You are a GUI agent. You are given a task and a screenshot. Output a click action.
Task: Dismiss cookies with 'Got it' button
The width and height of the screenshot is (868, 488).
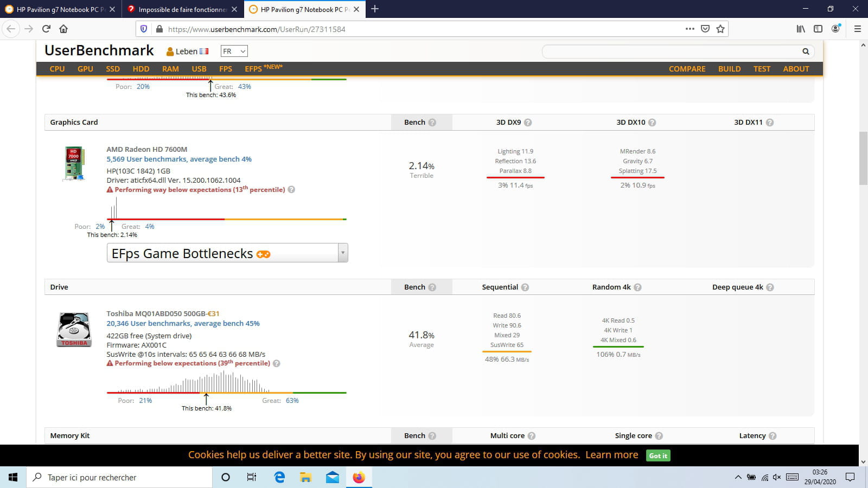tap(658, 455)
